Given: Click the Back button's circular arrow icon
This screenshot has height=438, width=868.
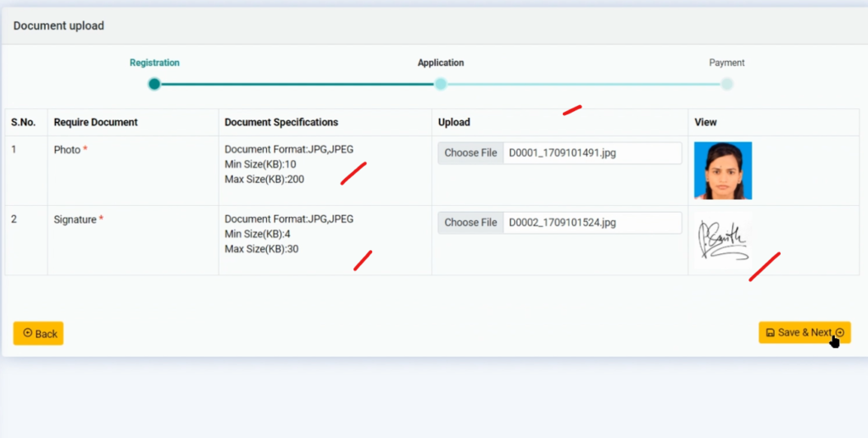Looking at the screenshot, I should pyautogui.click(x=27, y=334).
